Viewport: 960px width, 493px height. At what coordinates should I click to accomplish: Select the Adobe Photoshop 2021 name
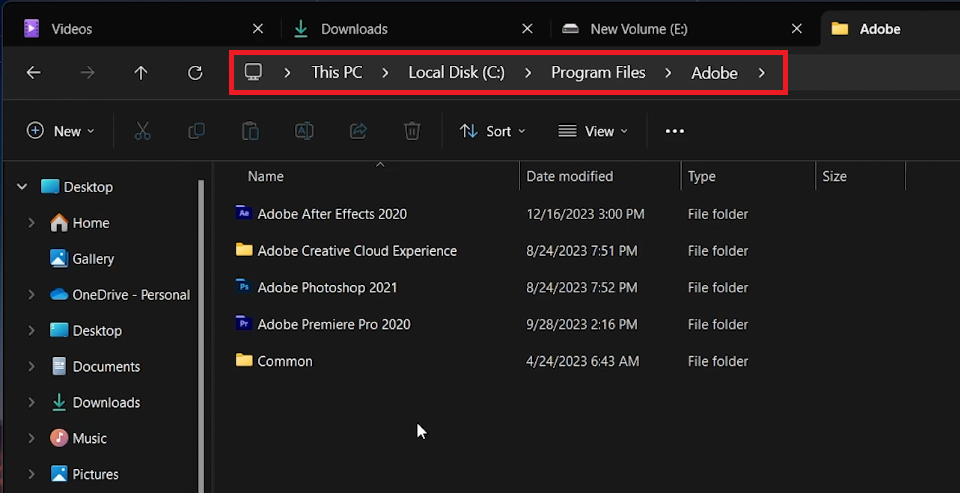(x=328, y=287)
